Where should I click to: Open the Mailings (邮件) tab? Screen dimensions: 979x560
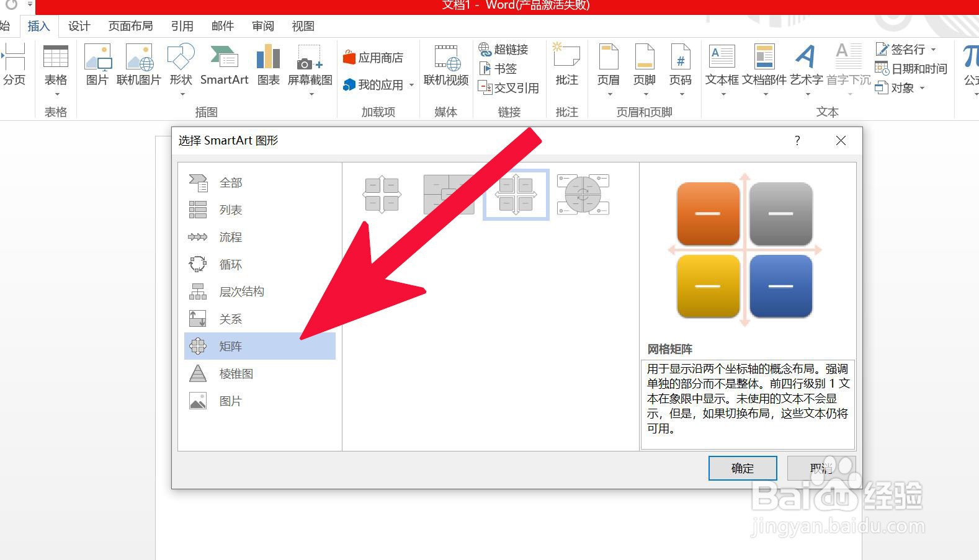223,26
